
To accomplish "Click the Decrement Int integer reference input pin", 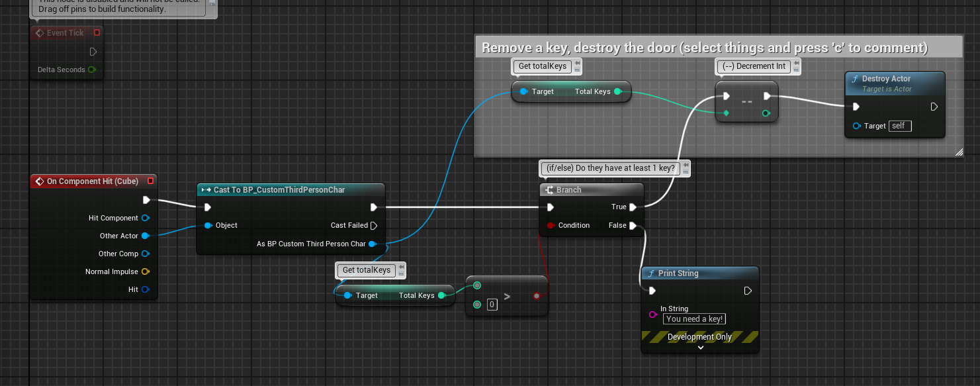I will click(x=727, y=113).
